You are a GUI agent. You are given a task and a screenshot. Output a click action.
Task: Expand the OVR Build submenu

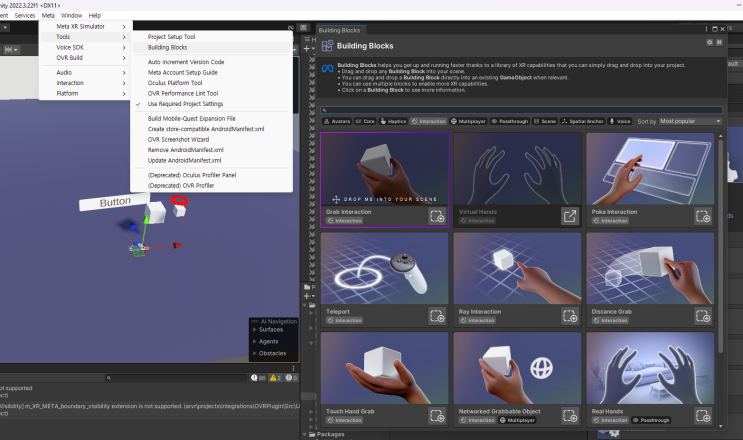pos(85,58)
